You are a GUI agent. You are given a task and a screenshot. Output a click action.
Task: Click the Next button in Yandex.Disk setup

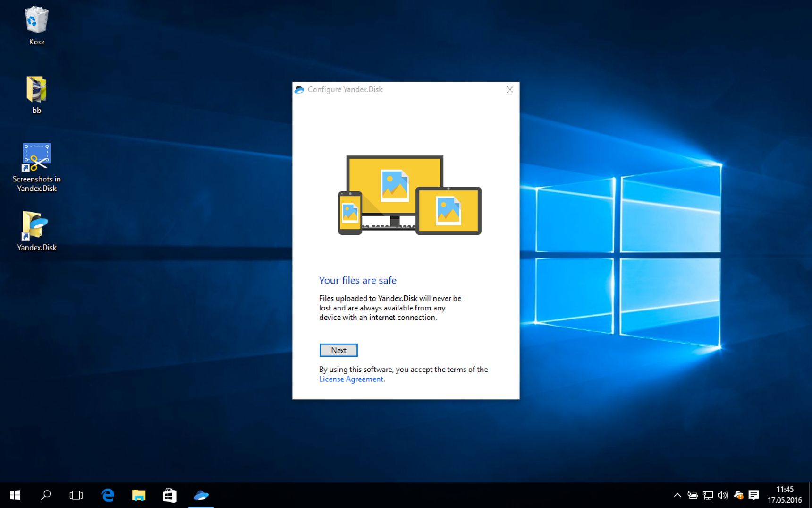[338, 350]
